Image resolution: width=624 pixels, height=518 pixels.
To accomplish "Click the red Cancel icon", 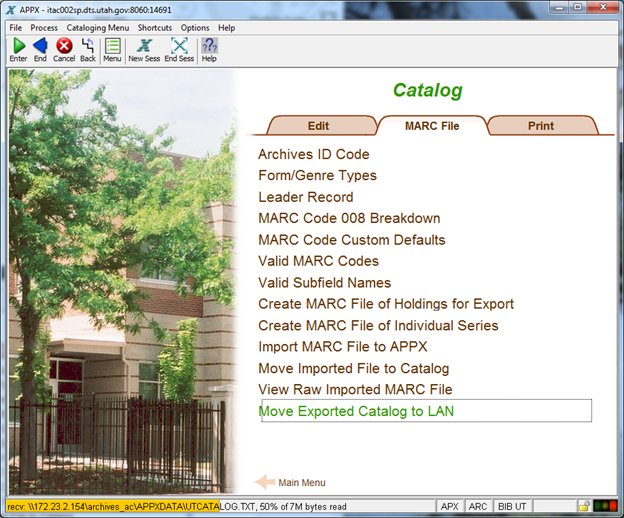I will 64,46.
